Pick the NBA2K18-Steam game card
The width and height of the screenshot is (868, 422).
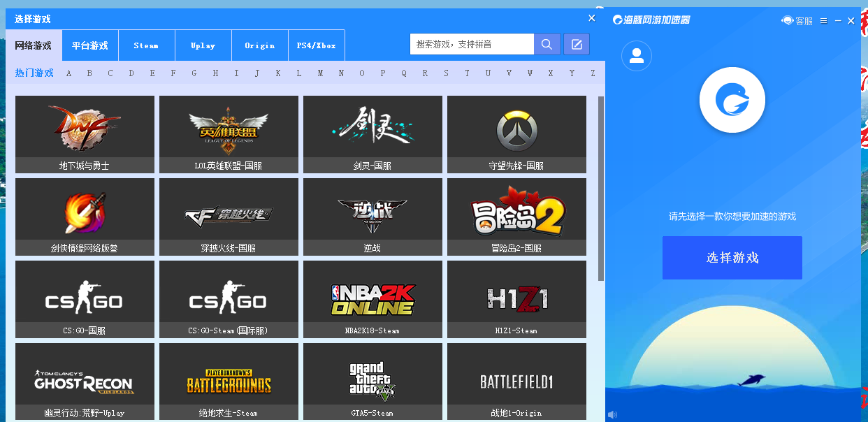[372, 299]
